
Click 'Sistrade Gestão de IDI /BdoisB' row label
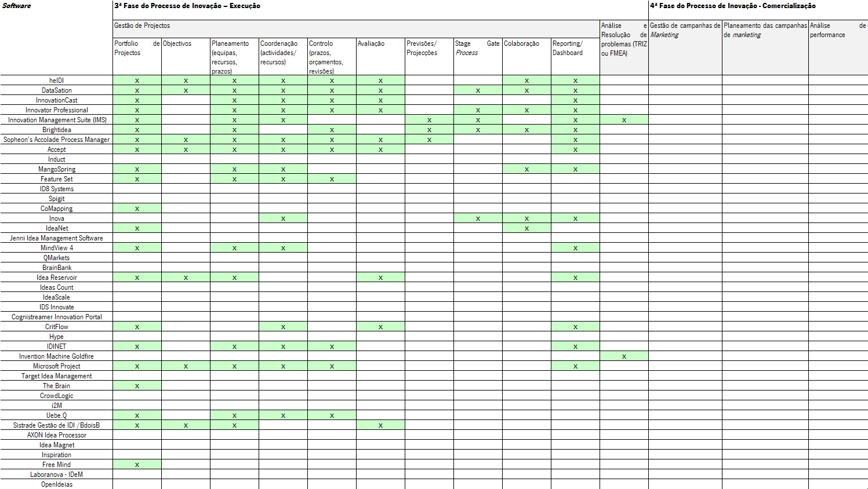57,425
